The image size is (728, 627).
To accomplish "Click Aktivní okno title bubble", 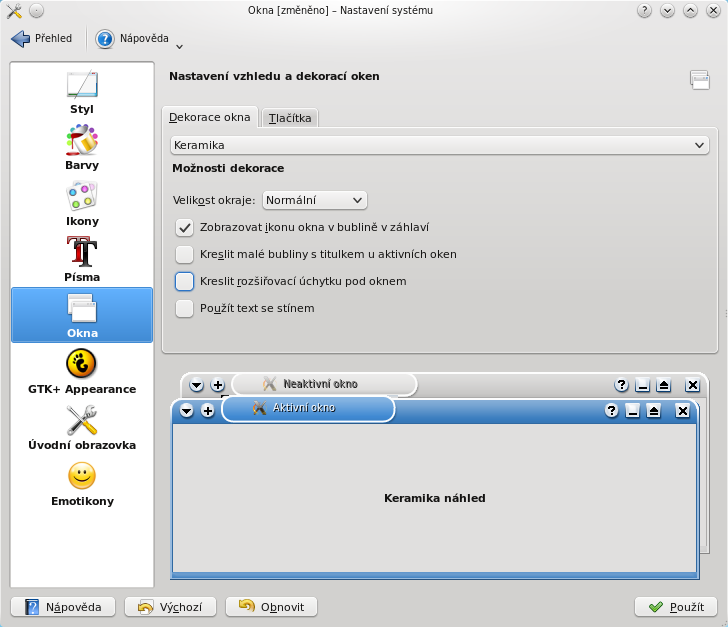I will pos(308,408).
